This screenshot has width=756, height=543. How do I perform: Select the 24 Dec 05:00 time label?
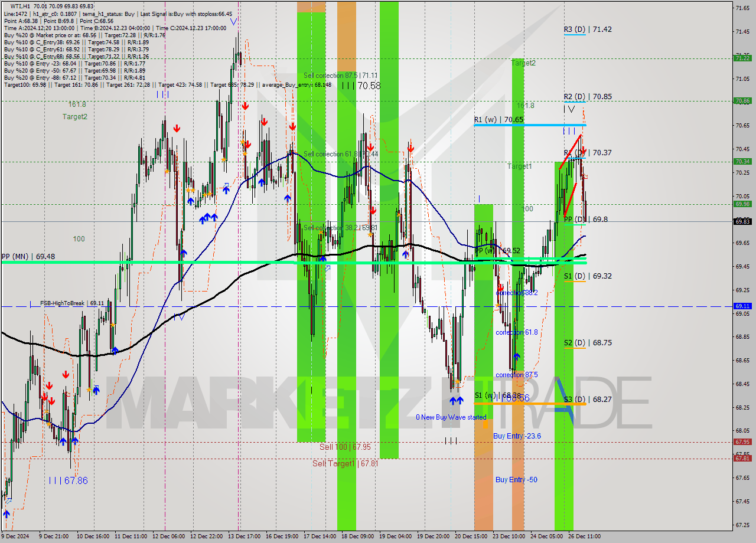(546, 537)
